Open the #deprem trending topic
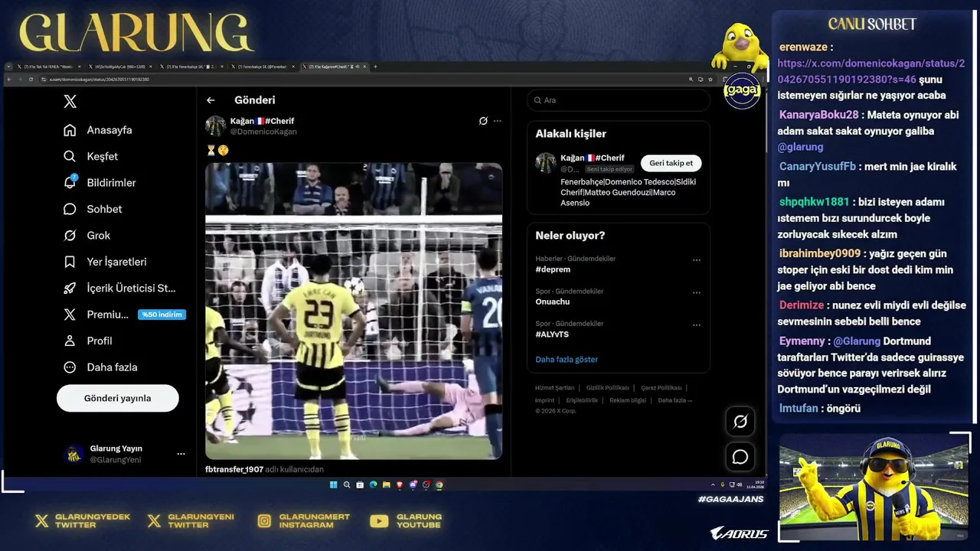Viewport: 980px width, 551px height. coord(553,269)
